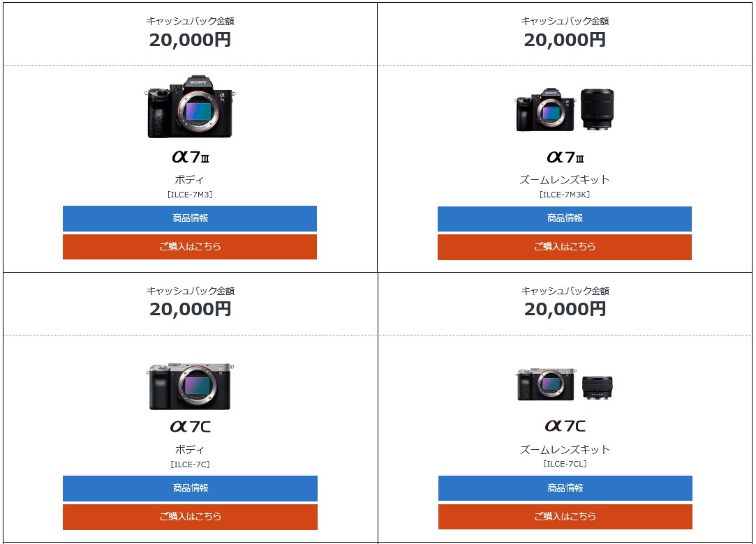Click the 20,000円 cashback amount for α7III body

190,40
